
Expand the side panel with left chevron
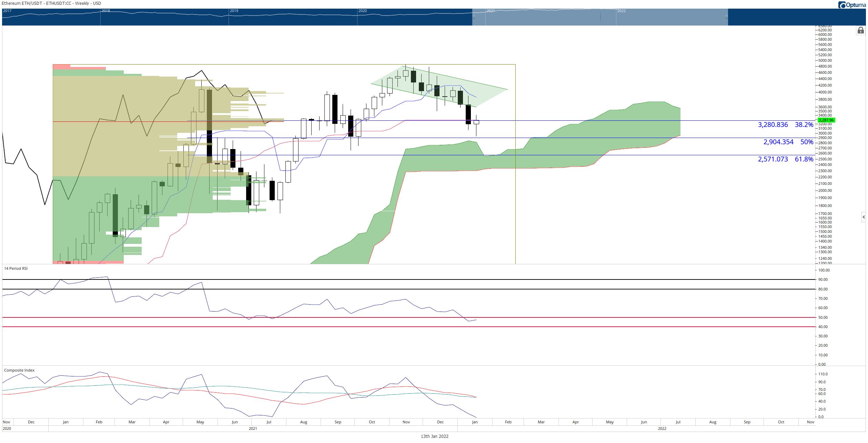pos(863,217)
